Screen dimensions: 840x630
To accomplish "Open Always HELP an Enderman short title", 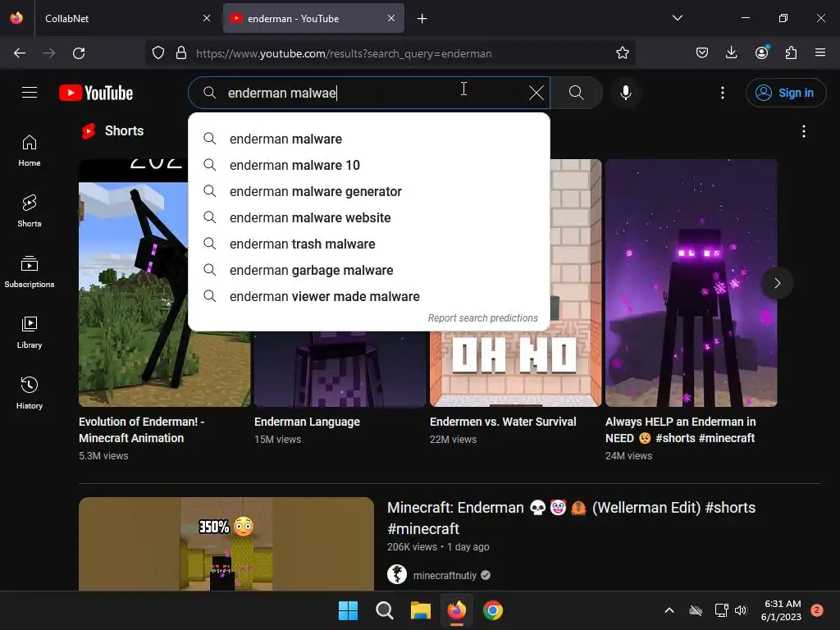I will pyautogui.click(x=680, y=430).
